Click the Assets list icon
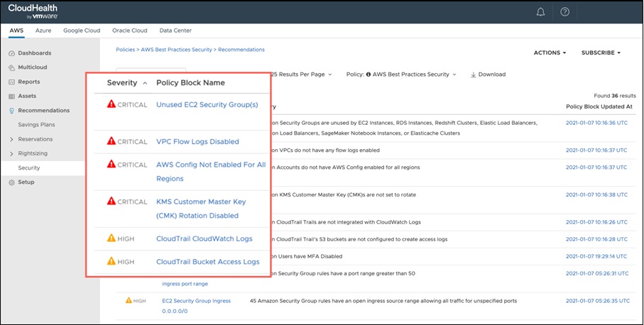This screenshot has height=325, width=644. (11, 96)
